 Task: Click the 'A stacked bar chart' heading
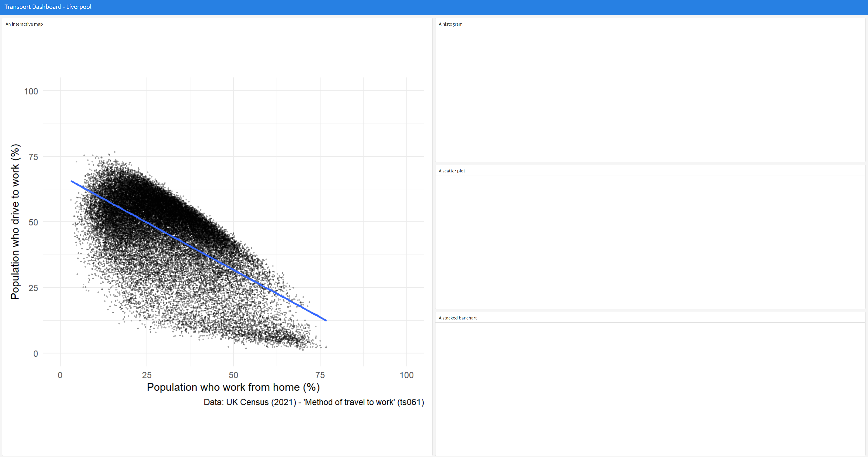point(458,318)
